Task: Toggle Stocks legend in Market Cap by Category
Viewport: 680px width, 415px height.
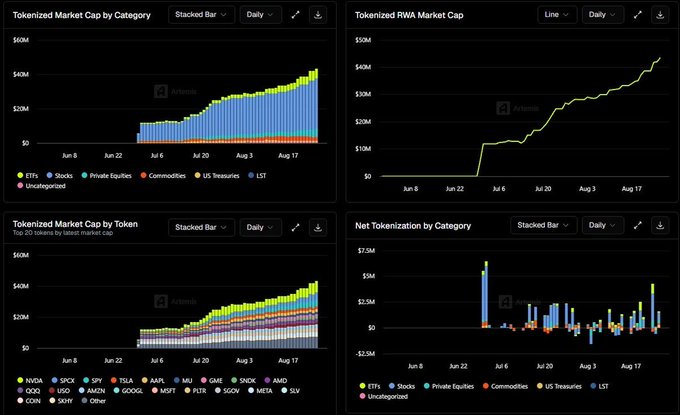Action: click(x=60, y=176)
